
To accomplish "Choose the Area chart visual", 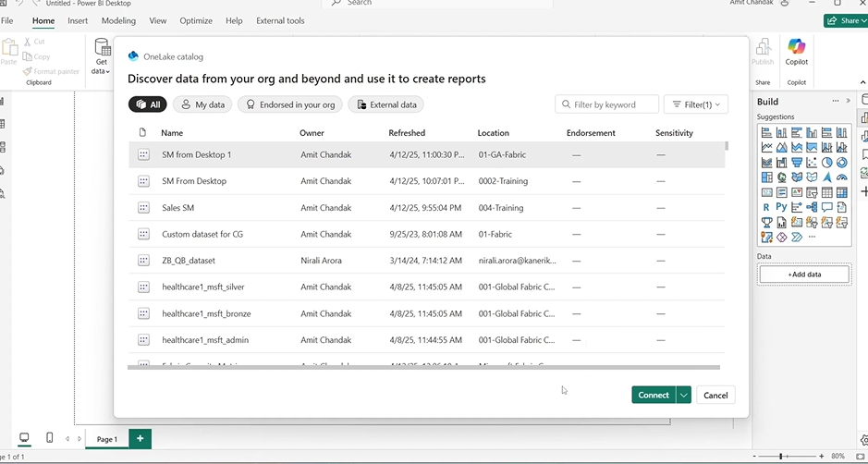I will pos(782,147).
